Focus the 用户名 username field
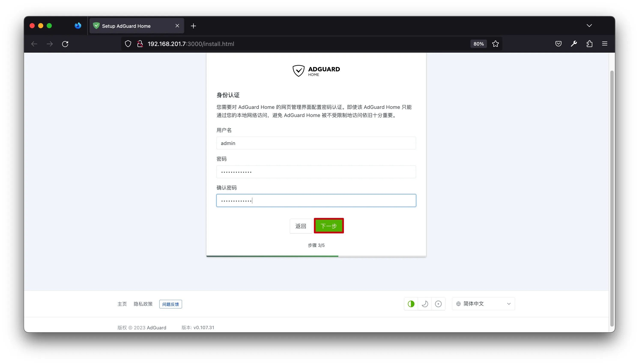 (x=316, y=143)
